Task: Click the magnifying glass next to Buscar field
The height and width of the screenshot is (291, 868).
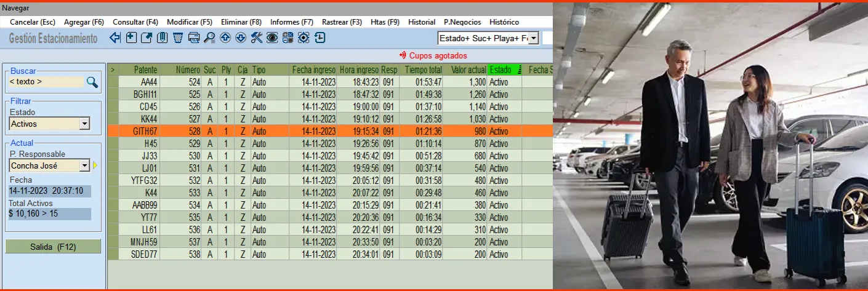Action: pyautogui.click(x=92, y=82)
